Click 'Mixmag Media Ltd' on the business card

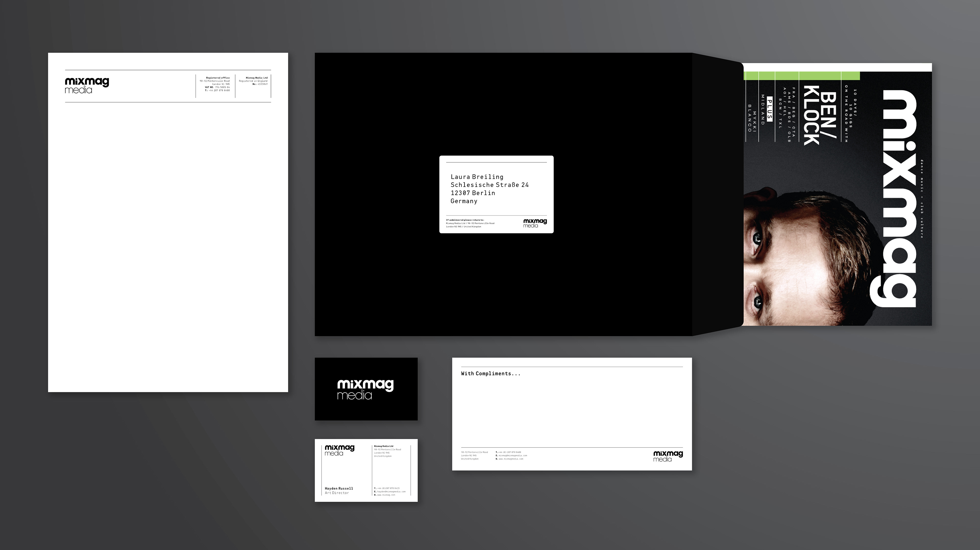pyautogui.click(x=384, y=446)
